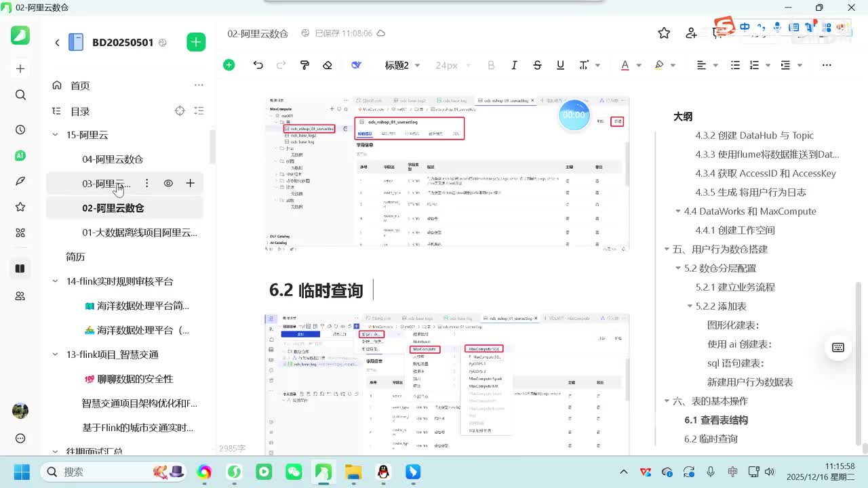Click the floating keyboard icon button

[x=838, y=348]
